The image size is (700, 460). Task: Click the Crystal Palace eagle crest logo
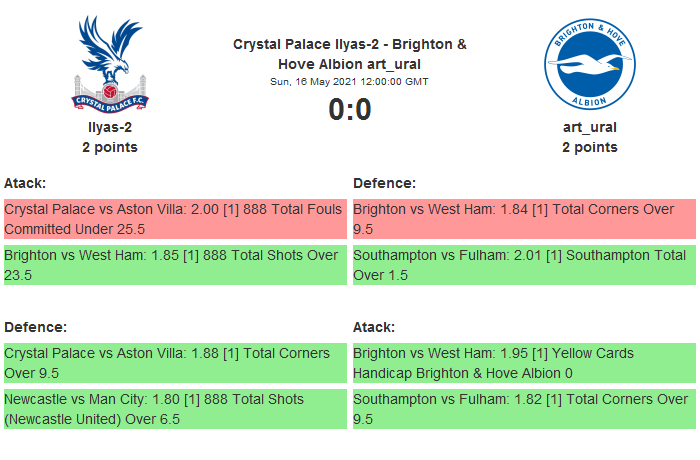point(109,63)
